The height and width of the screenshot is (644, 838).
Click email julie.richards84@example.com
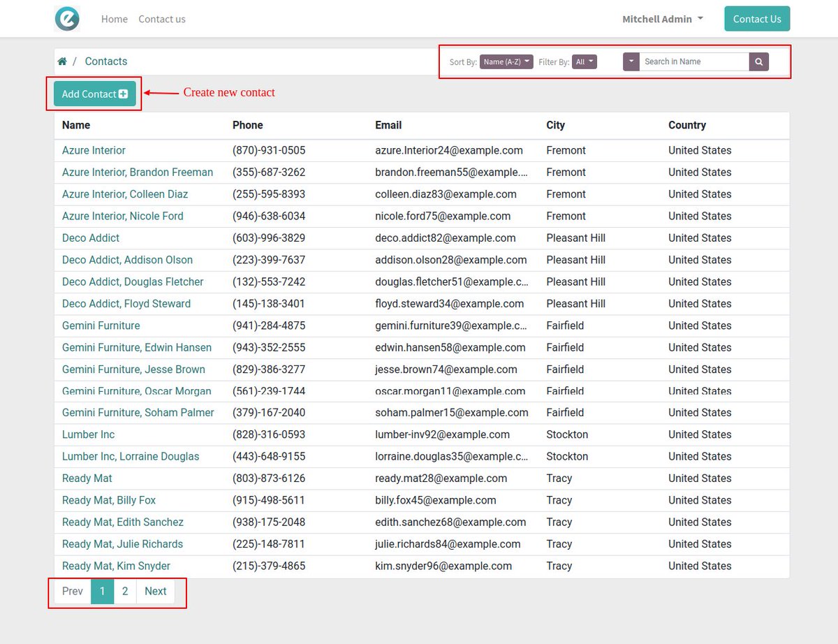tap(448, 544)
